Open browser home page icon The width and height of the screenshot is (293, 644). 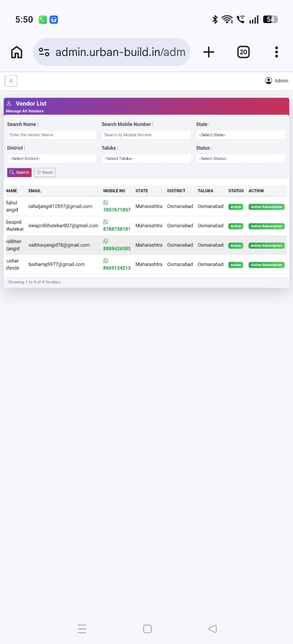click(x=17, y=52)
